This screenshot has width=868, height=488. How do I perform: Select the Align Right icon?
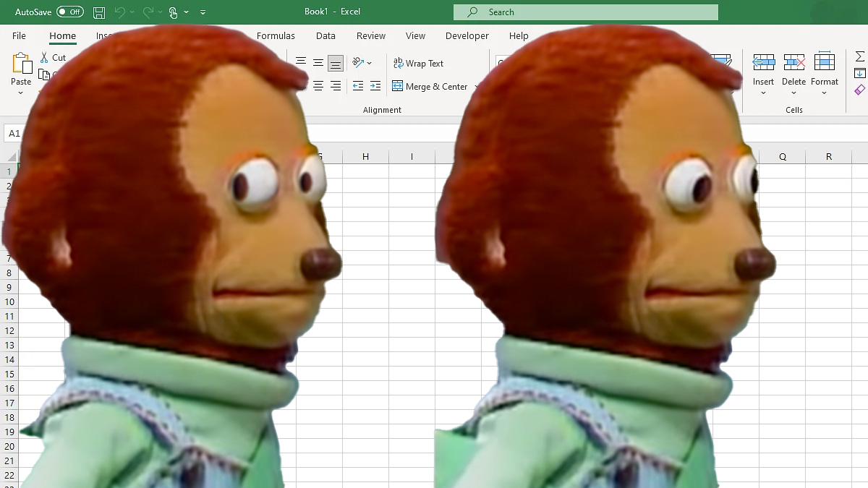tap(336, 86)
